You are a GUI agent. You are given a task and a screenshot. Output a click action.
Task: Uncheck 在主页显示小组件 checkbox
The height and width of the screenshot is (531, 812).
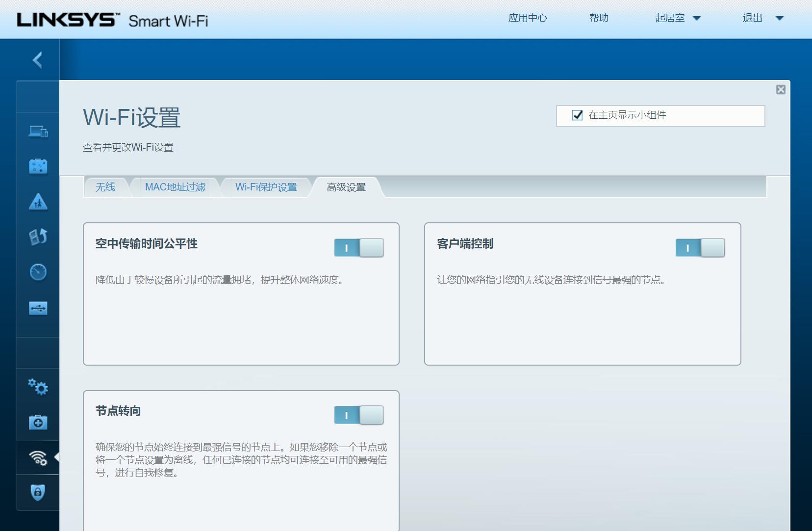(x=578, y=115)
